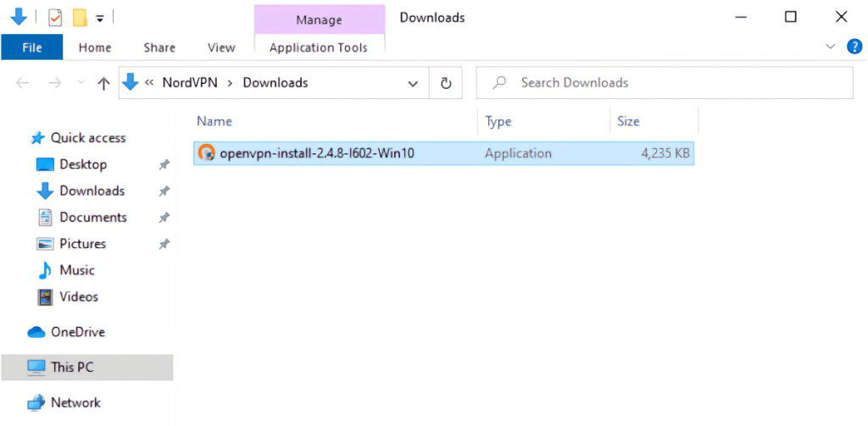Expand the ribbon with the chevron

pyautogui.click(x=831, y=47)
